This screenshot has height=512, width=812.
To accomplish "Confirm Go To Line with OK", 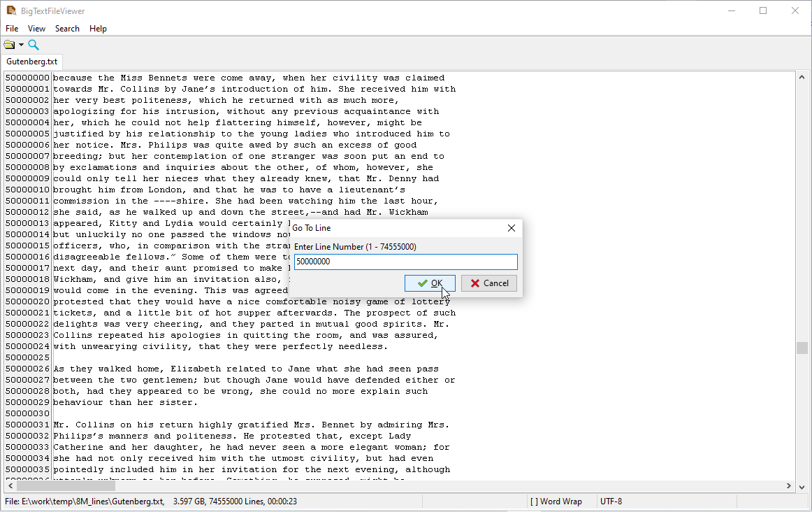I will pyautogui.click(x=430, y=283).
